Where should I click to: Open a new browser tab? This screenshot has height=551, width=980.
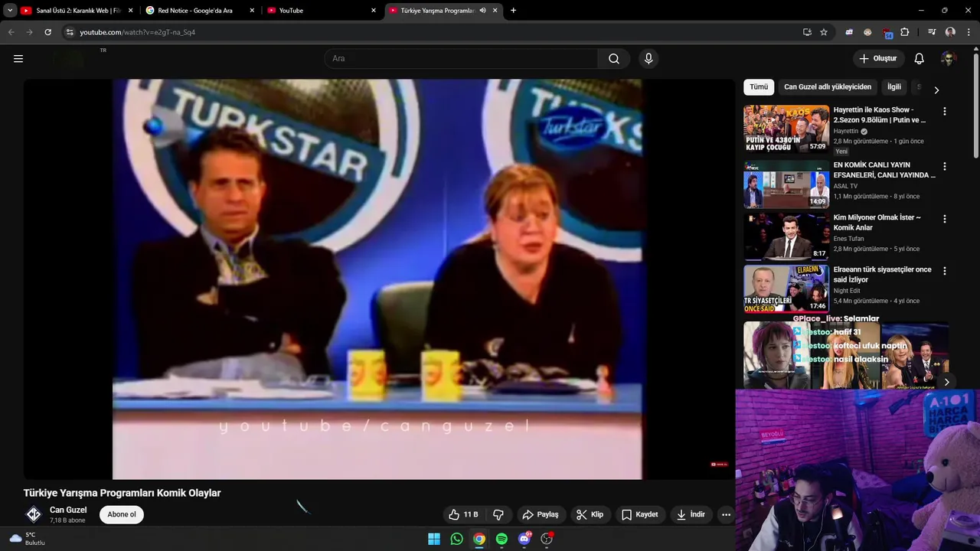point(513,11)
